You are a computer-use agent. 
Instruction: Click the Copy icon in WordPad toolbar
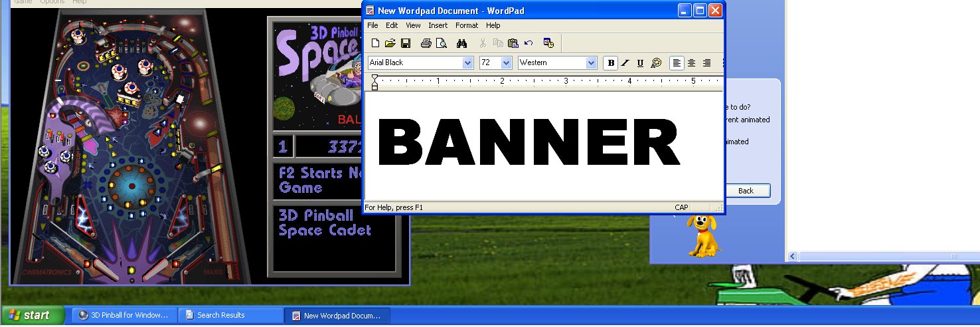pyautogui.click(x=498, y=43)
